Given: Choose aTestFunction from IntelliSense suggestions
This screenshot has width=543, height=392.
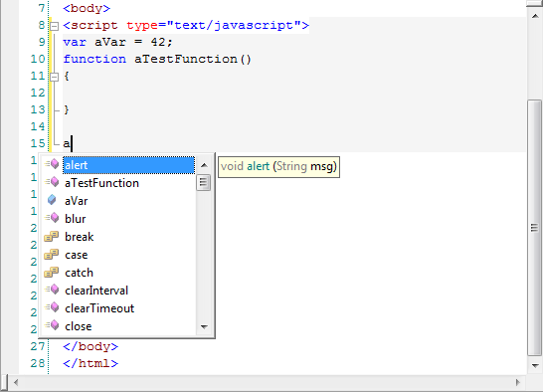Looking at the screenshot, I should [101, 183].
